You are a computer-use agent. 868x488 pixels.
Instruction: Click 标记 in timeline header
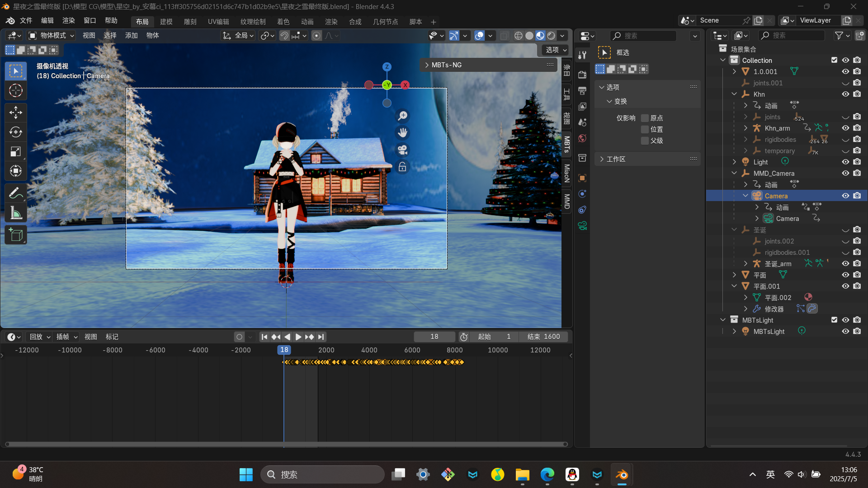coord(112,337)
